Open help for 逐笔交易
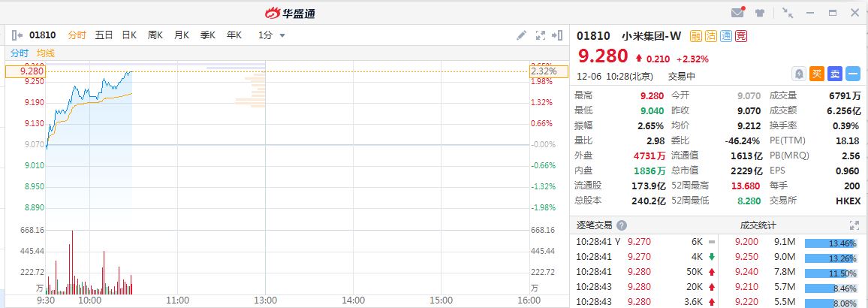This screenshot has height=308, width=868. coord(622,225)
